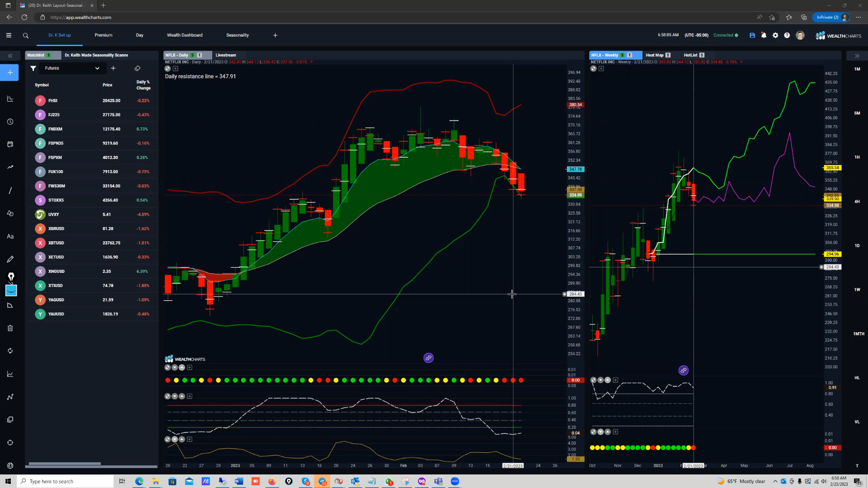Image resolution: width=868 pixels, height=488 pixels.
Task: Expand the daily dots indicator plus box
Action: coord(190,368)
